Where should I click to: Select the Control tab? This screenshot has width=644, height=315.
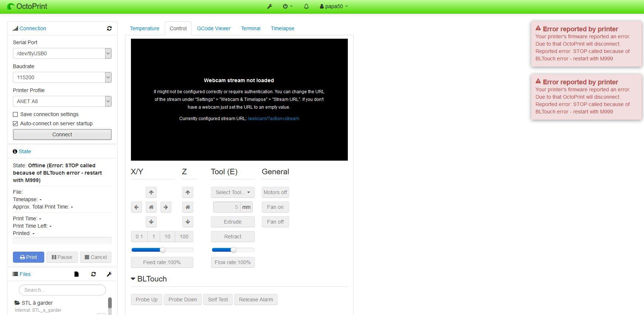click(x=178, y=28)
